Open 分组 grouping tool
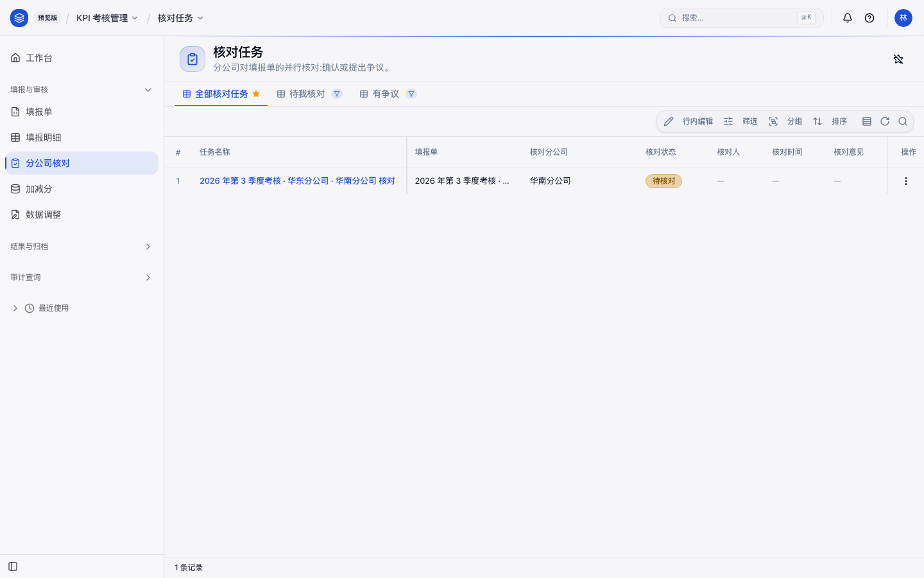The height and width of the screenshot is (578, 924). coord(786,121)
